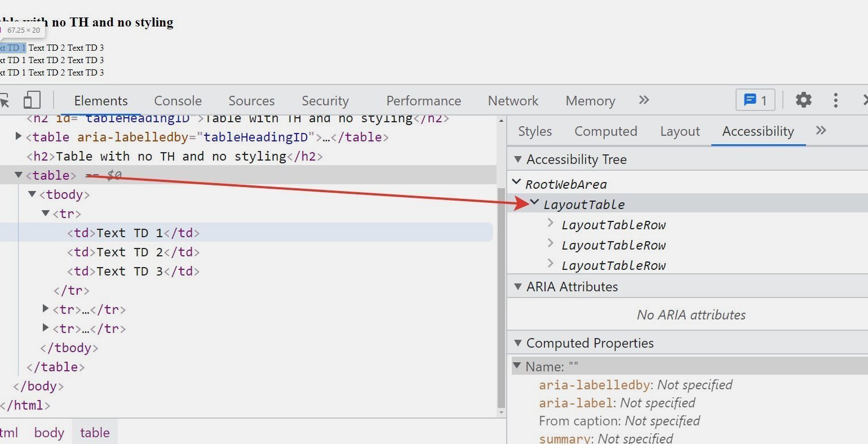Click the issues counter badge

755,100
